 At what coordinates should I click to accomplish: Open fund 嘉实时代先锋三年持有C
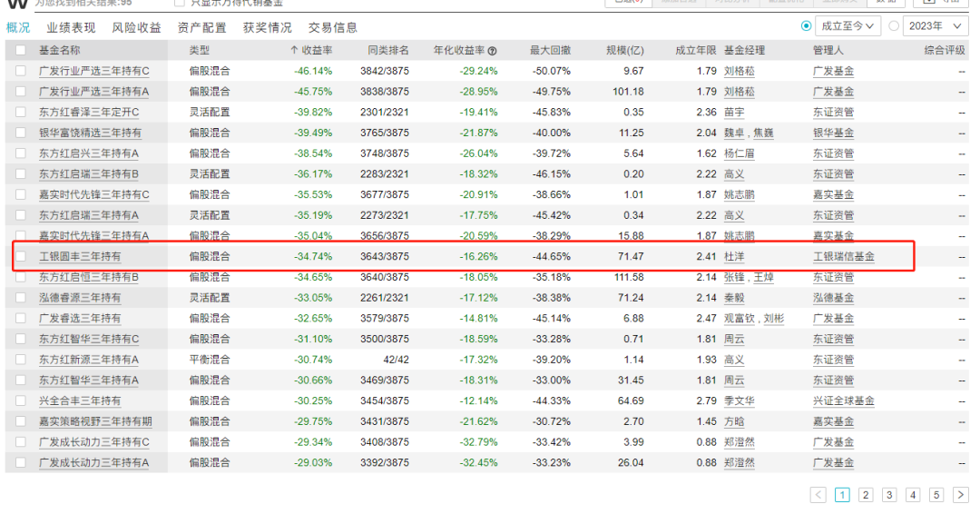tap(94, 195)
